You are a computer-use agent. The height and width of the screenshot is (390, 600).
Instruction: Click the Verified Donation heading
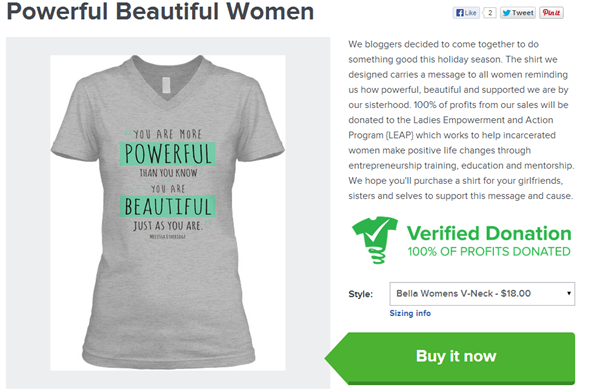(489, 233)
